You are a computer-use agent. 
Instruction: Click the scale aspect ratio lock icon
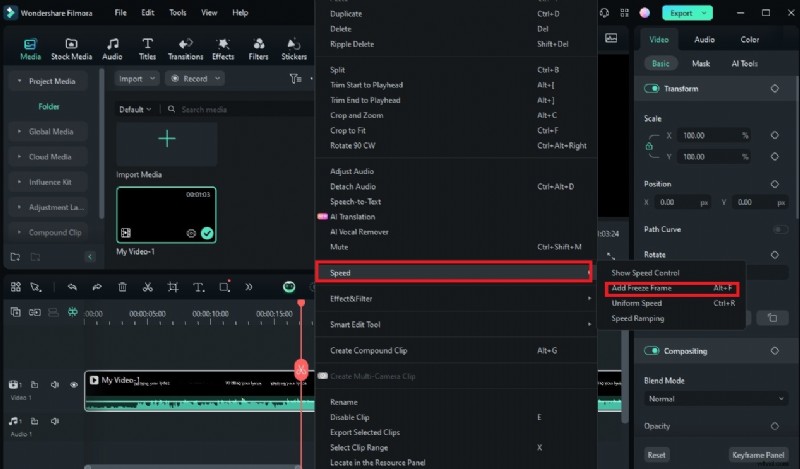click(649, 146)
